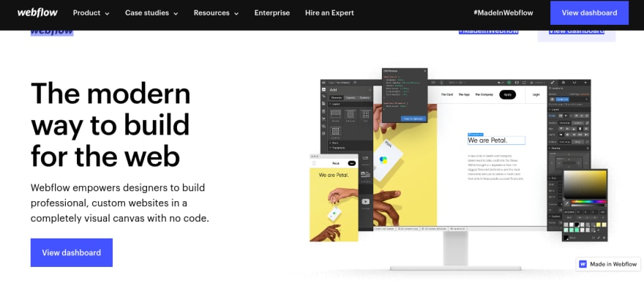This screenshot has height=286, width=644.
Task: Open the Made in Webflow badge
Action: [608, 264]
